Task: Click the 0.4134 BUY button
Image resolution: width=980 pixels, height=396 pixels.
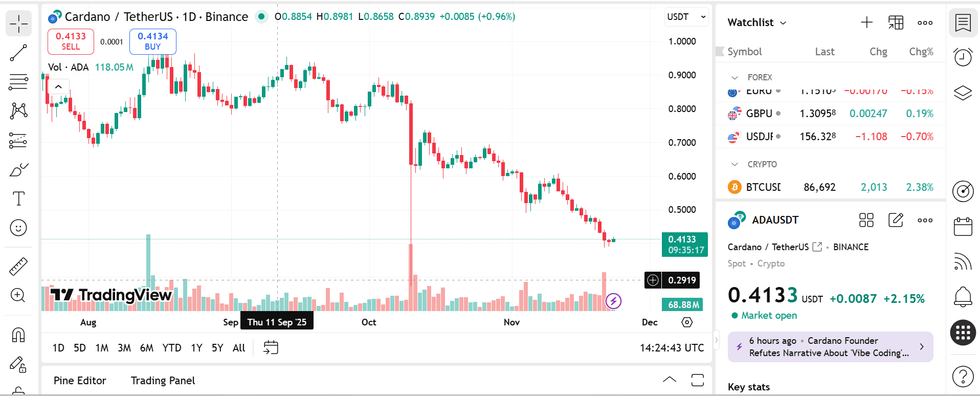Action: [152, 41]
